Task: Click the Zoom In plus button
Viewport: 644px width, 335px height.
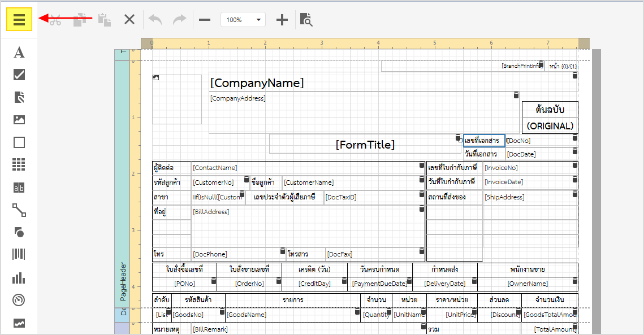Action: pos(282,20)
